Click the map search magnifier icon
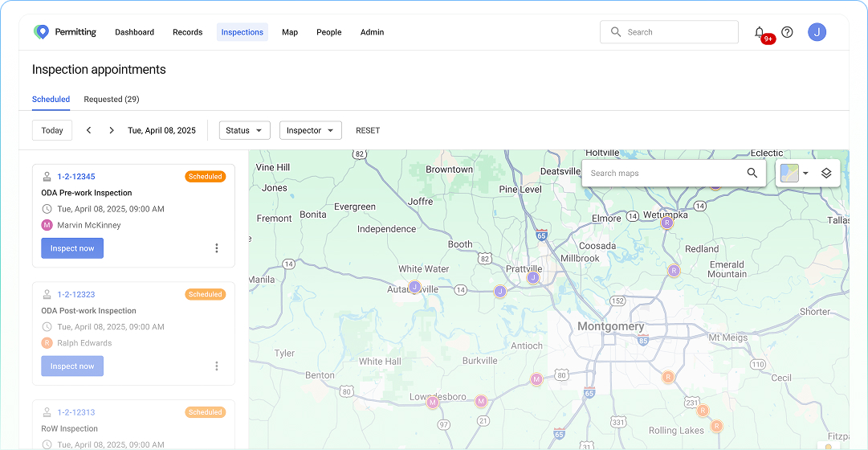This screenshot has height=450, width=868. [752, 173]
